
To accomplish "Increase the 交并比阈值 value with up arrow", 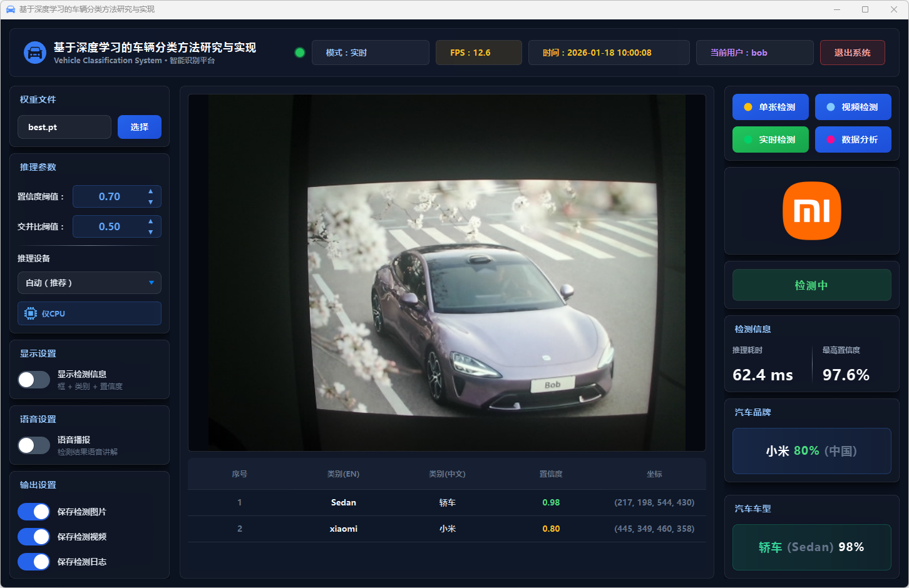I will pos(150,221).
